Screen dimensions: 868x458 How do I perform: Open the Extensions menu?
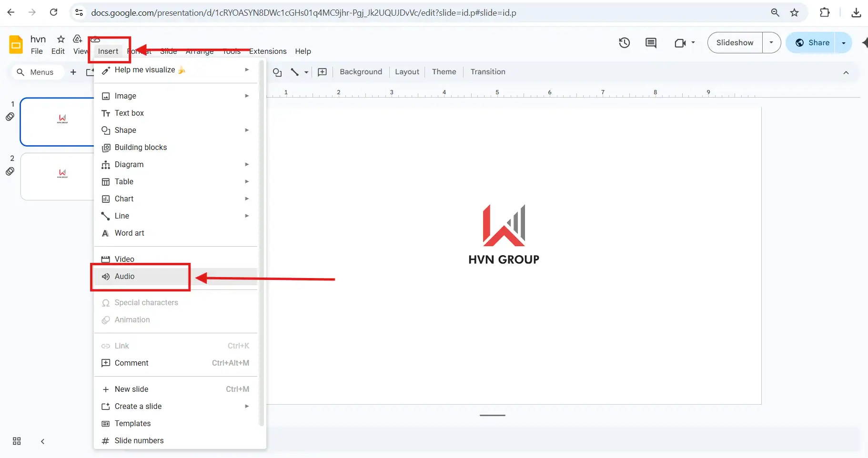[x=268, y=51]
